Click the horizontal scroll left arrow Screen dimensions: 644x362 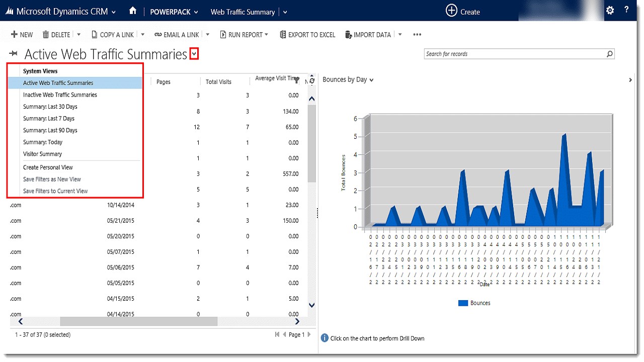click(21, 321)
